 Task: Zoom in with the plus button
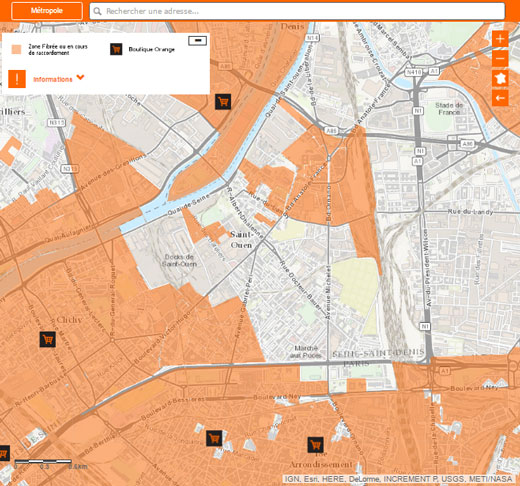click(500, 39)
